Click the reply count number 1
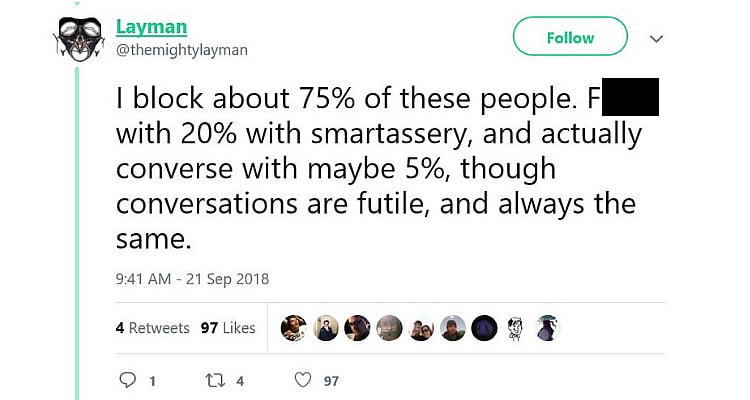The height and width of the screenshot is (400, 750). pyautogui.click(x=152, y=381)
